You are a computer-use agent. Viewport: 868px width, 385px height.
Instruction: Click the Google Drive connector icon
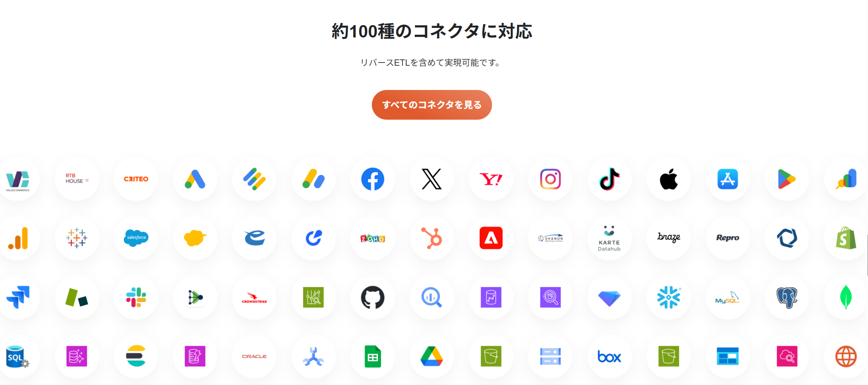tap(432, 357)
